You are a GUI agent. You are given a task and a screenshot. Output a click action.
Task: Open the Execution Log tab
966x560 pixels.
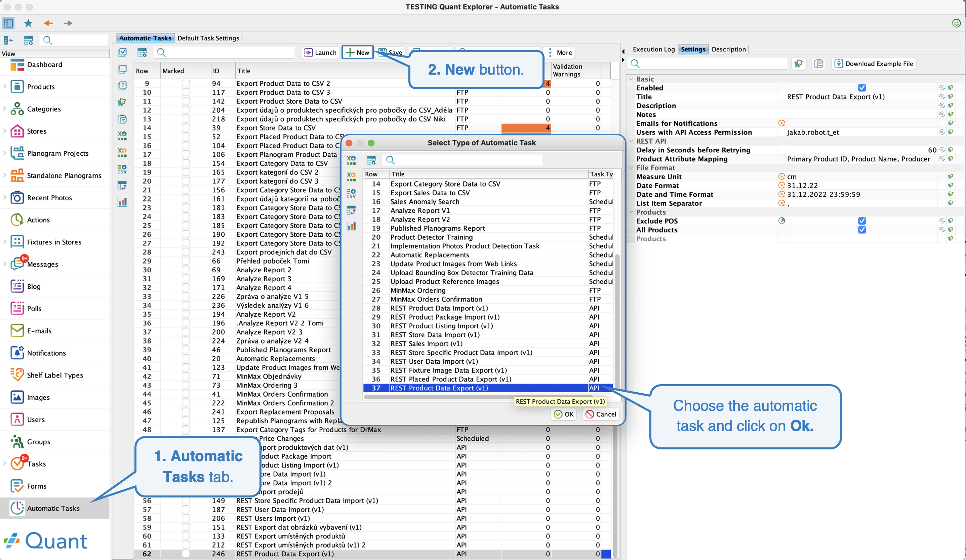(654, 49)
